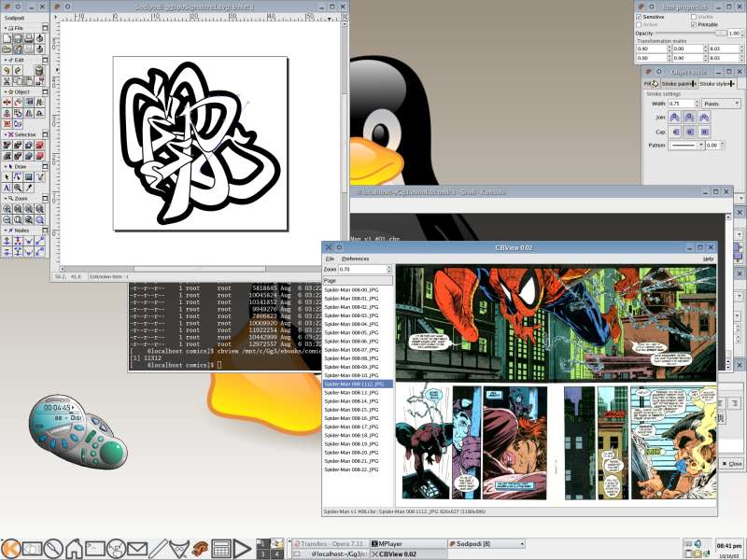Click the Cut scissors icon in Edit section

point(7,81)
